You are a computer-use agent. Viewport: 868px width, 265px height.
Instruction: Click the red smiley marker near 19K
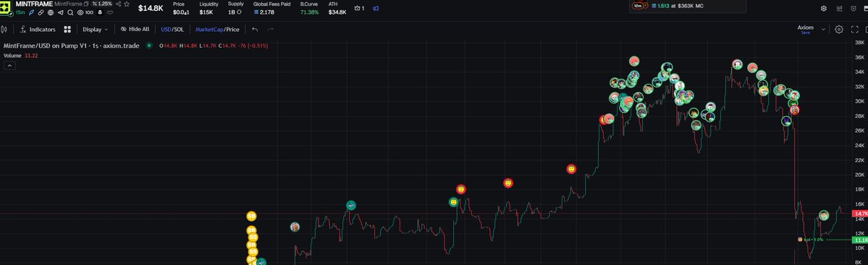[508, 183]
